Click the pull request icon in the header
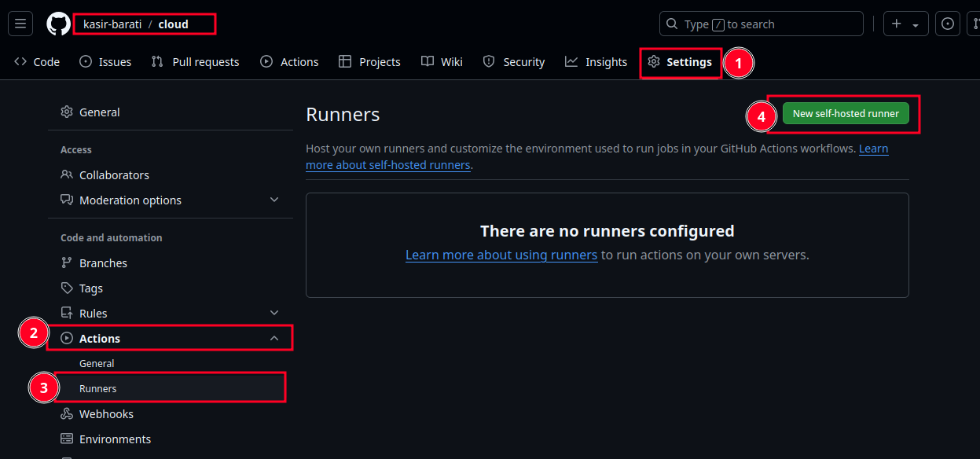The image size is (980, 459). click(x=976, y=23)
